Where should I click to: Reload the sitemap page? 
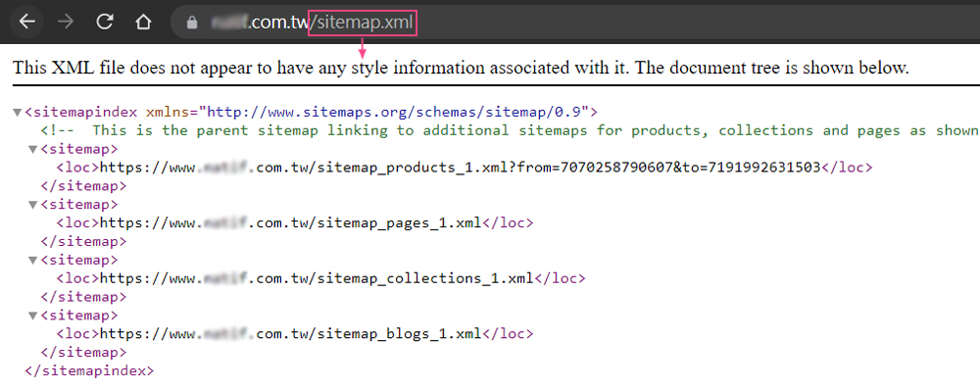click(x=105, y=22)
